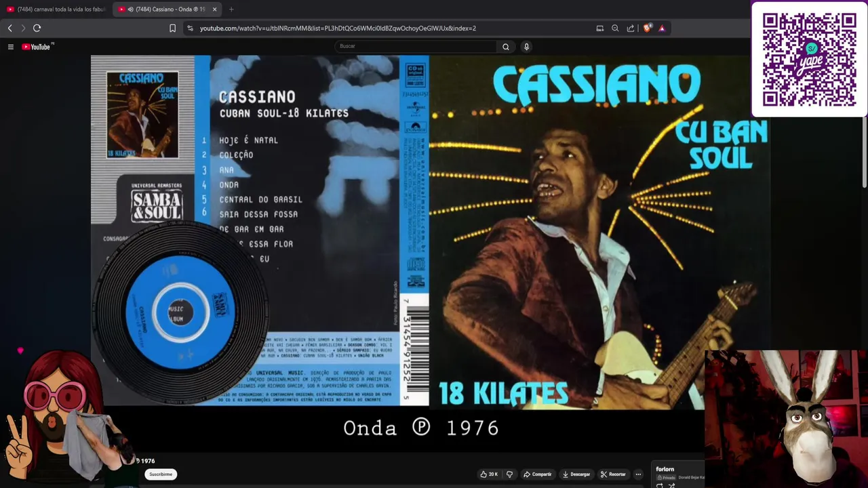Image resolution: width=868 pixels, height=488 pixels.
Task: Open the YouTube hamburger guide menu
Action: 11,47
